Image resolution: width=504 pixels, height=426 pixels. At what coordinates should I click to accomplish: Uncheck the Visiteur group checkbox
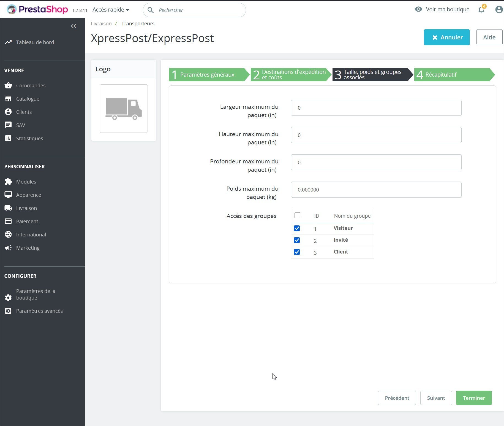(297, 228)
